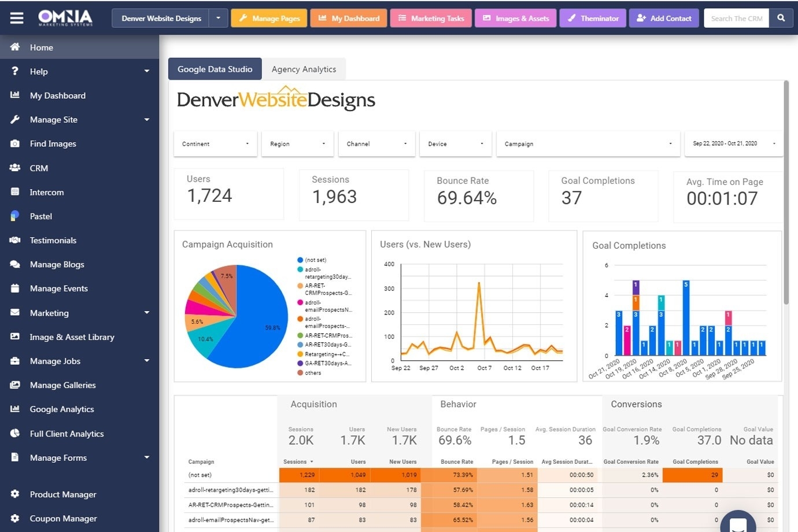This screenshot has width=798, height=532.
Task: Expand the Manage Forms submenu arrow
Action: 147,457
